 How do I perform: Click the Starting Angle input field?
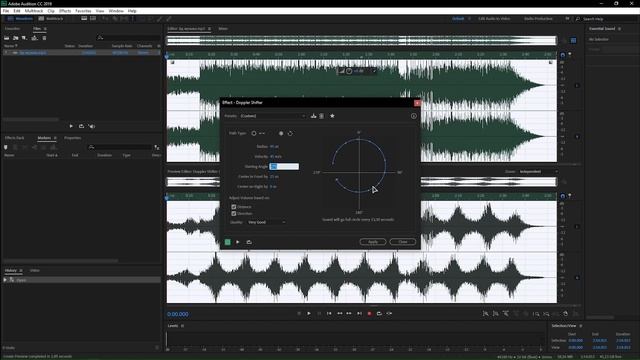click(284, 167)
